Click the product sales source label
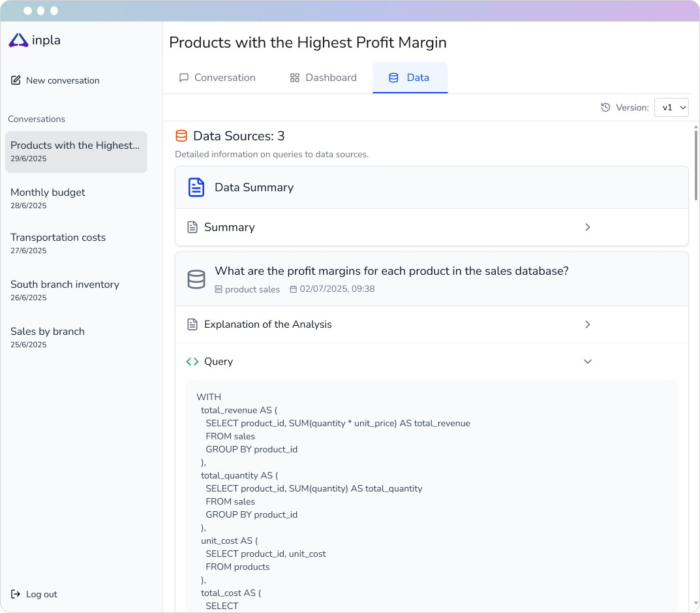This screenshot has height=613, width=700. 252,289
